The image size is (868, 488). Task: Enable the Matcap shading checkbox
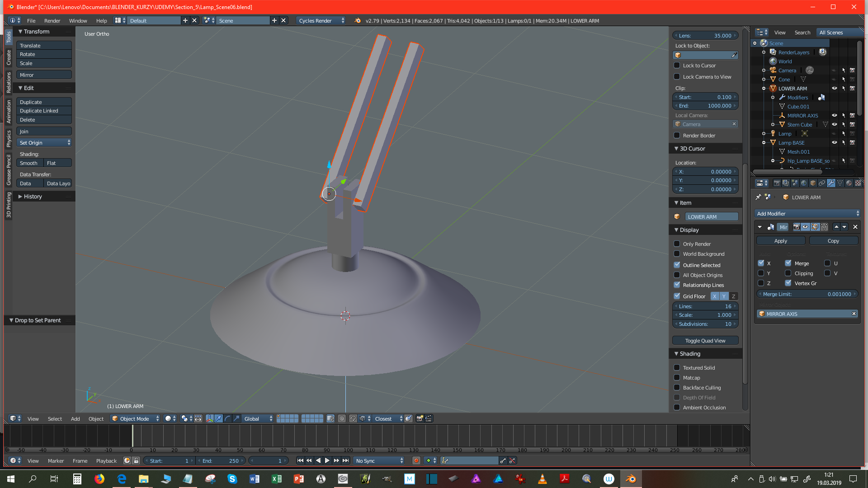point(677,378)
